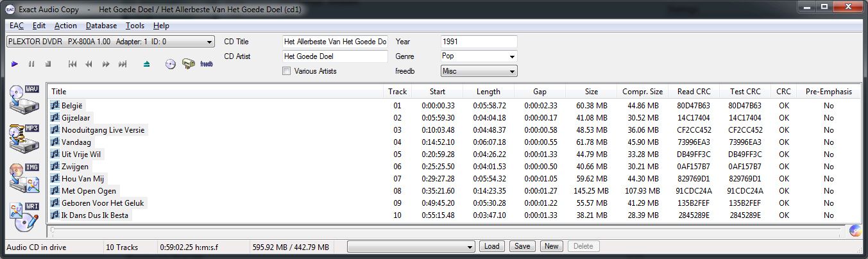
Task: Click the Load profile button
Action: click(x=491, y=246)
